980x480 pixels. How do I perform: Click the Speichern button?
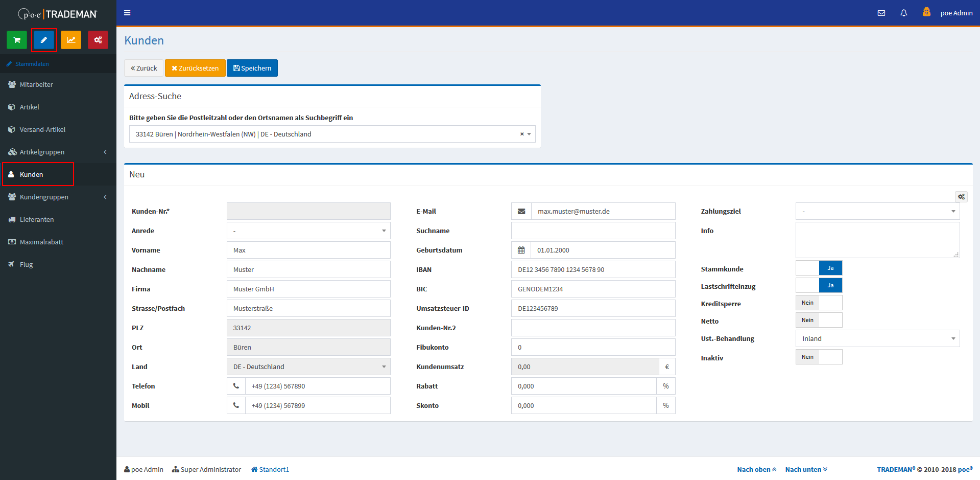coord(252,68)
